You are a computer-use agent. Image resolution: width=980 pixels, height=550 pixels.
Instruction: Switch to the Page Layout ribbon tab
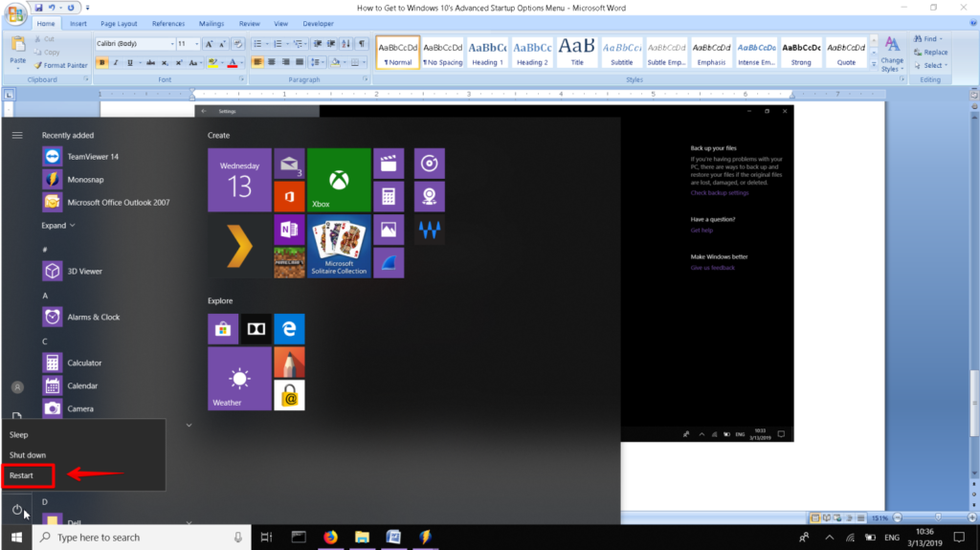pyautogui.click(x=119, y=24)
